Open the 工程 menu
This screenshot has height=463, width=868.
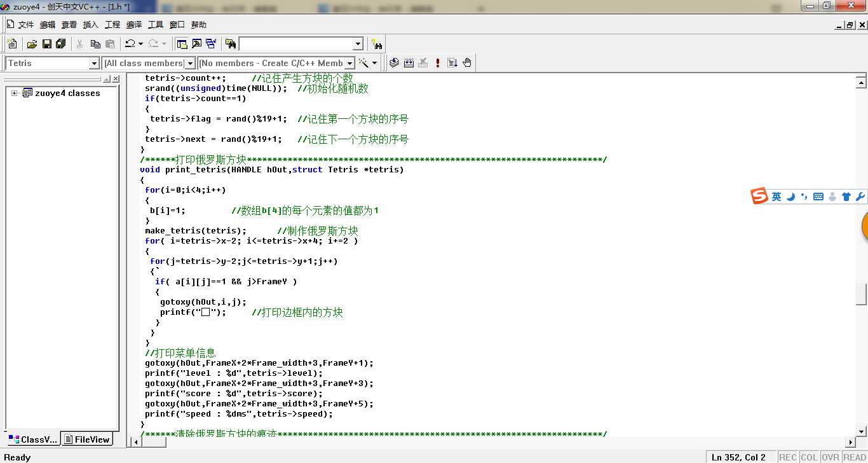point(112,24)
